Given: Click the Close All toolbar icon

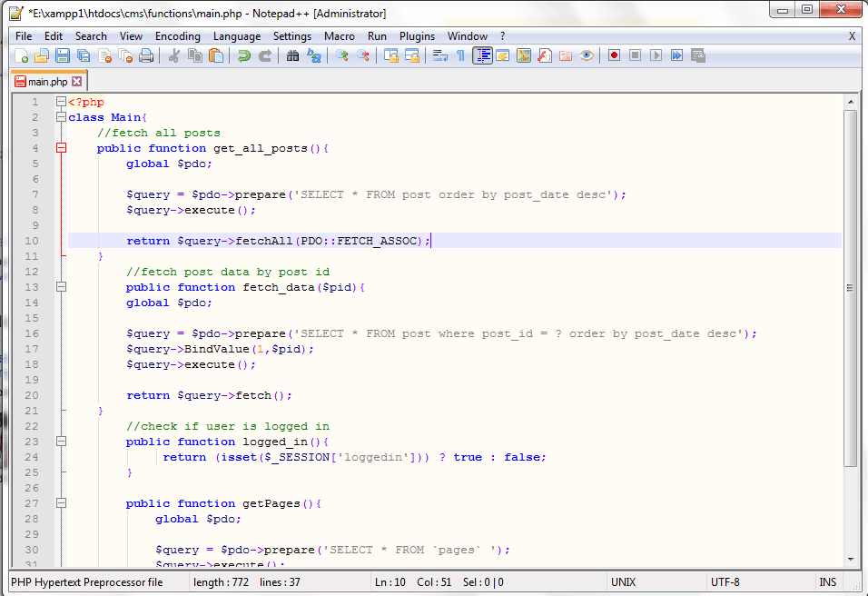Looking at the screenshot, I should 125,55.
